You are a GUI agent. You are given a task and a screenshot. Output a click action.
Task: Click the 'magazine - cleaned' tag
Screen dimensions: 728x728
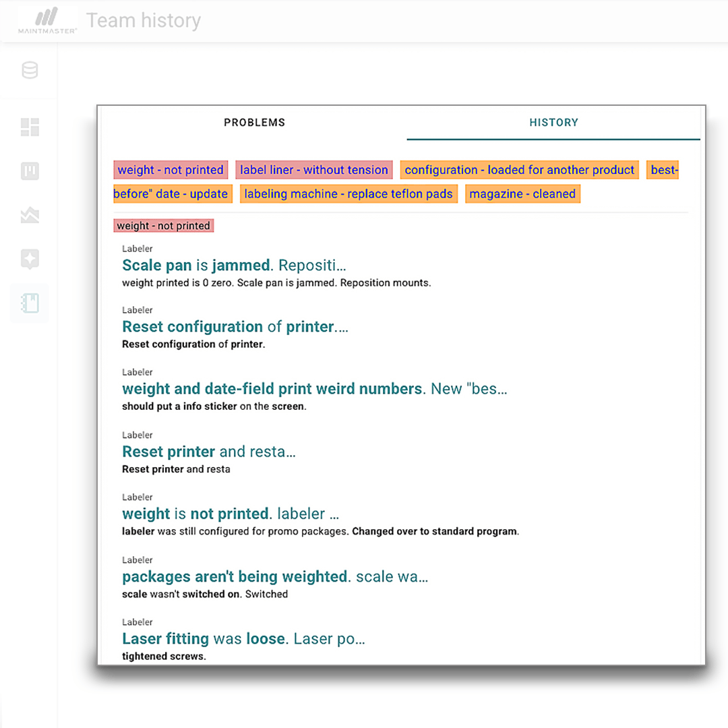(x=522, y=193)
